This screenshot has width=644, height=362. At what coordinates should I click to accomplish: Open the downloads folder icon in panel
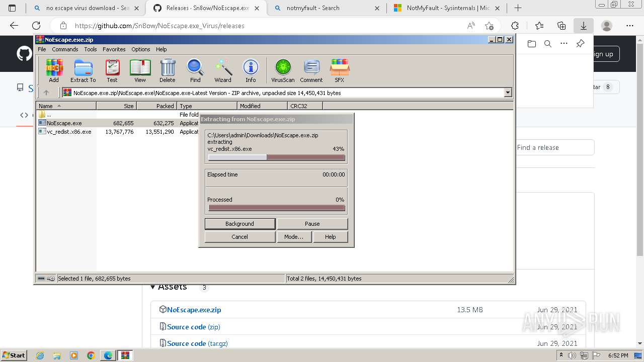coord(532,44)
